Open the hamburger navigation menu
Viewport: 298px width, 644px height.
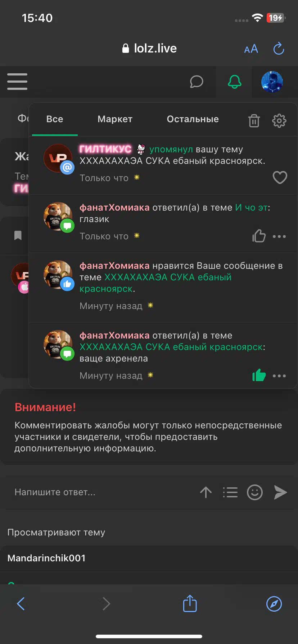[17, 82]
